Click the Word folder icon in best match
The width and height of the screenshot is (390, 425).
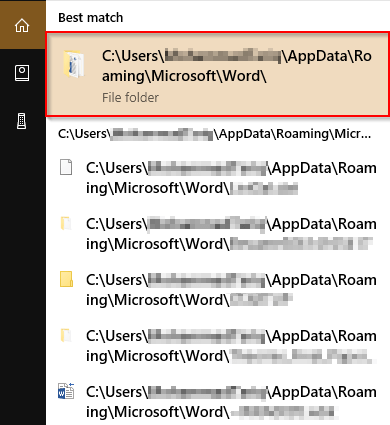pyautogui.click(x=74, y=64)
